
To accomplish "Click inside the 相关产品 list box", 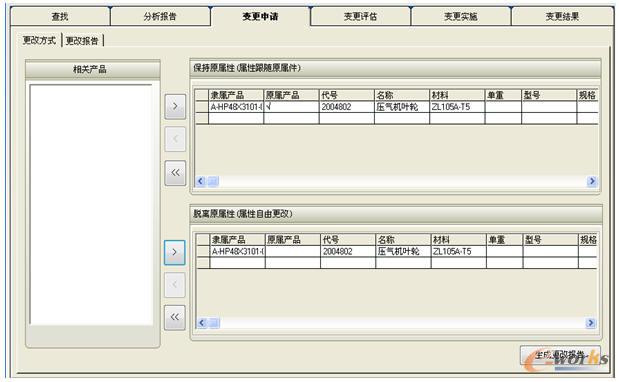I will click(x=91, y=204).
